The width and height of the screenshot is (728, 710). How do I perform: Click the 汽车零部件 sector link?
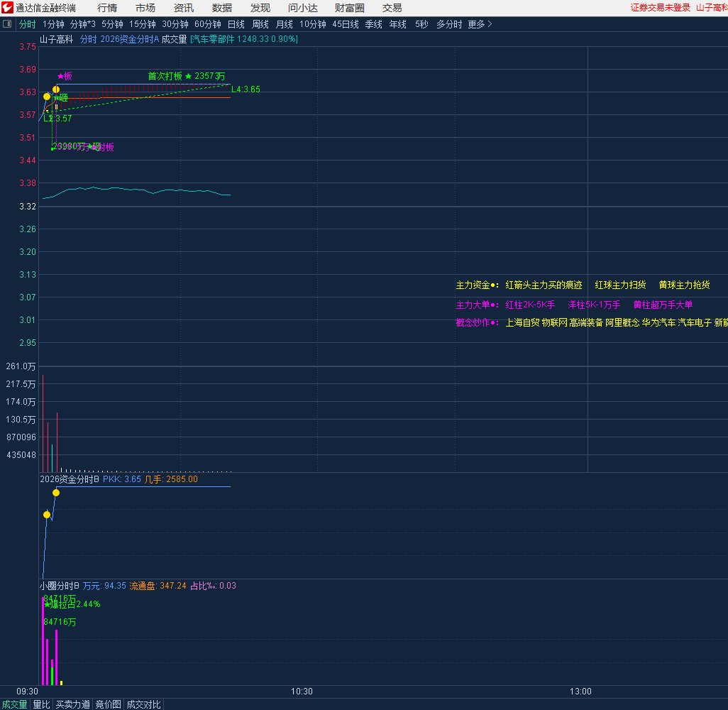click(213, 39)
